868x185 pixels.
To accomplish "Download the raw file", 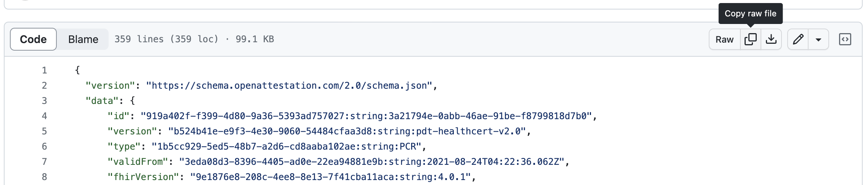I will point(771,39).
